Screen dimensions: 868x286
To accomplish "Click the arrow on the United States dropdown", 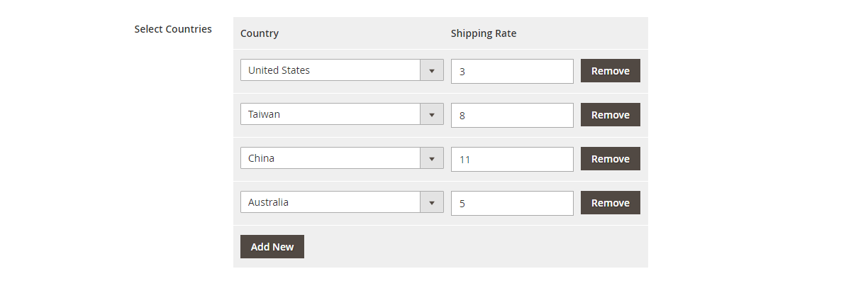I will point(431,70).
